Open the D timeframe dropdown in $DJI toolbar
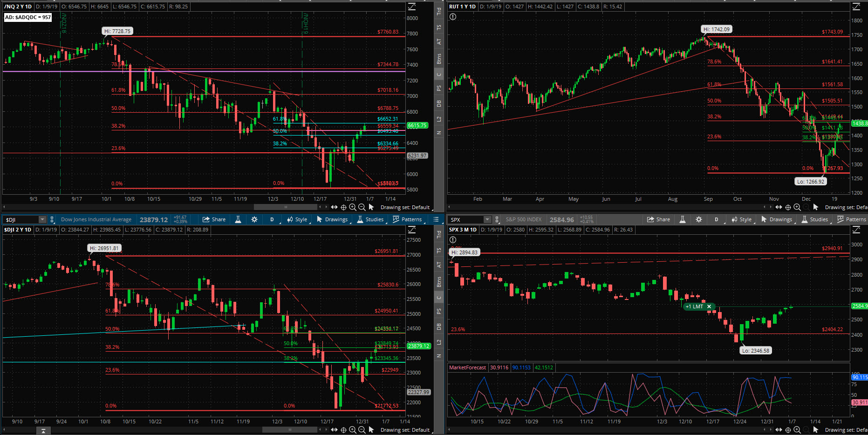 (x=272, y=219)
